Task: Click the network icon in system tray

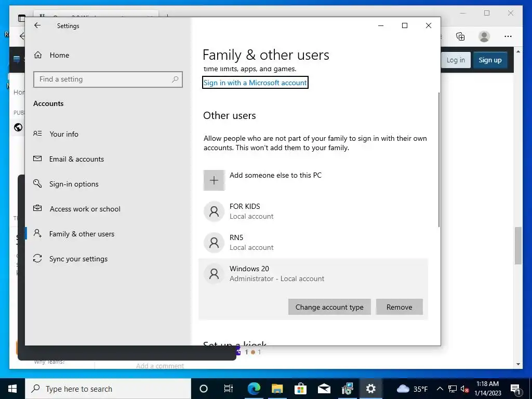Action: [453, 389]
